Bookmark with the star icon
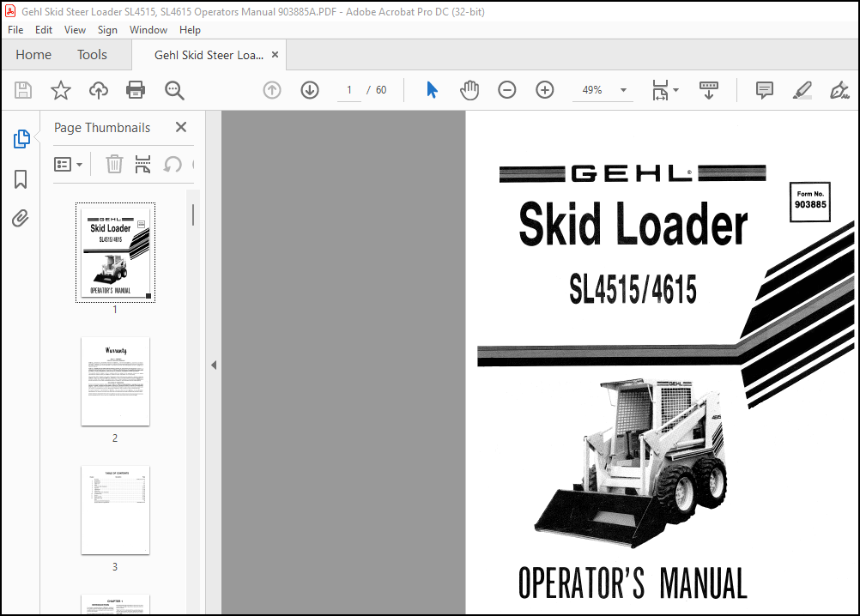Viewport: 860px width, 616px height. 61,90
